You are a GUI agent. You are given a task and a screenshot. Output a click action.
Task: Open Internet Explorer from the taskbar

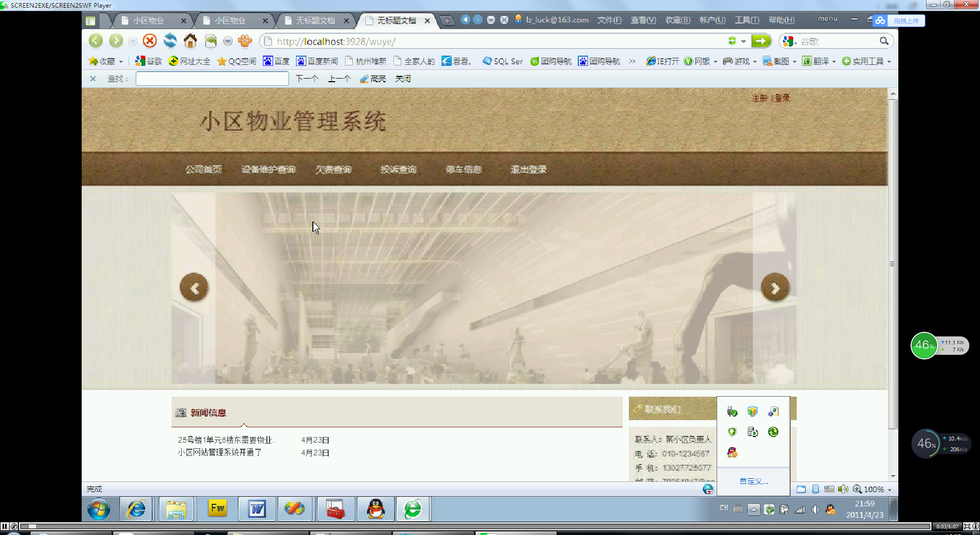click(136, 508)
